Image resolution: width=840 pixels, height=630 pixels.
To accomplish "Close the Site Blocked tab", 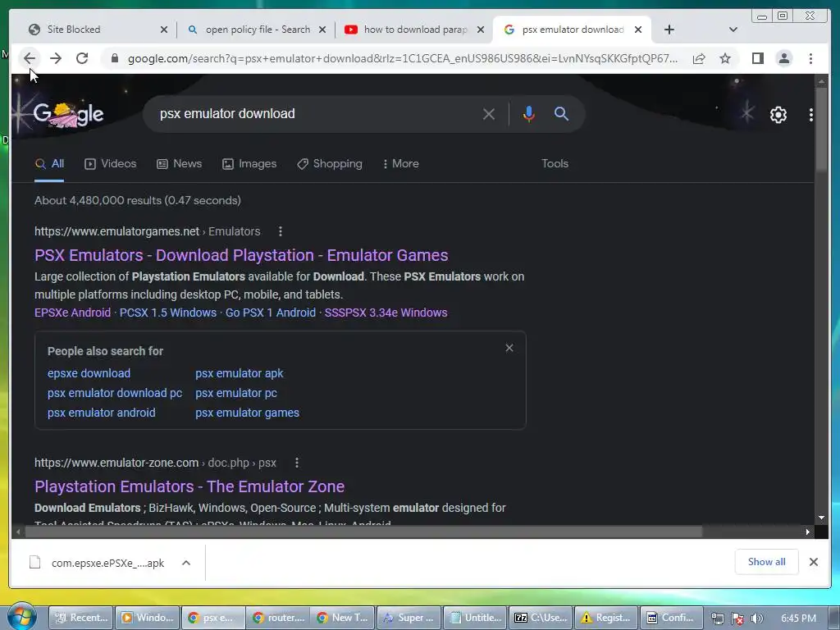I will 164,30.
